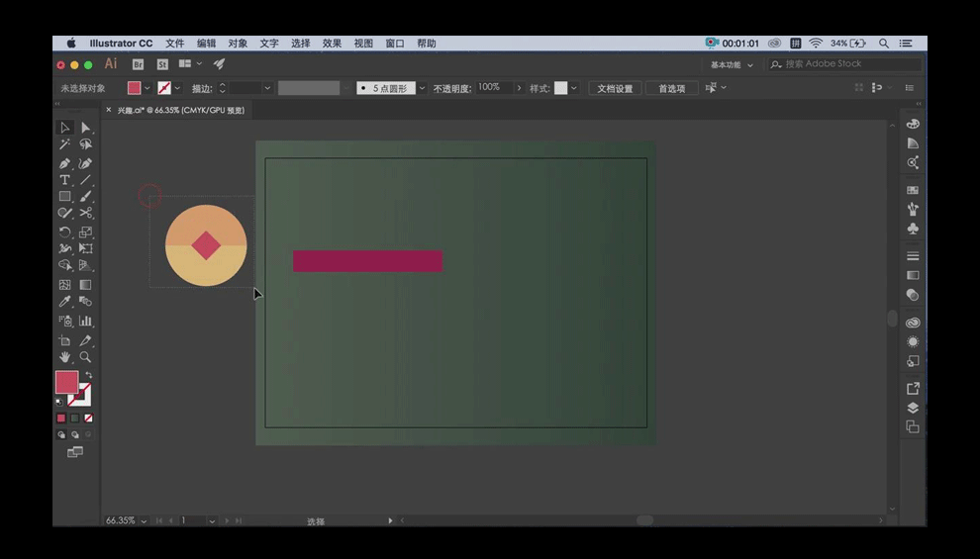Change screen mode button
The image size is (980, 559).
point(75,452)
